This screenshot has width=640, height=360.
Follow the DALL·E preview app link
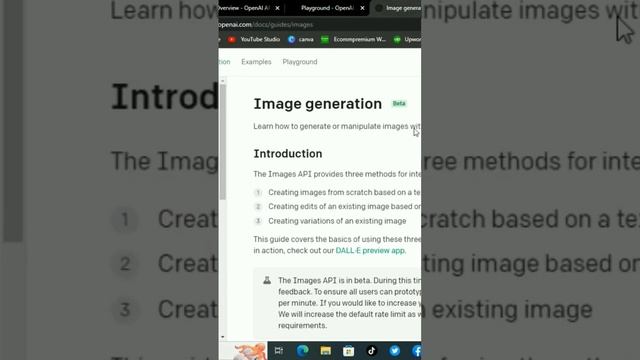point(370,251)
